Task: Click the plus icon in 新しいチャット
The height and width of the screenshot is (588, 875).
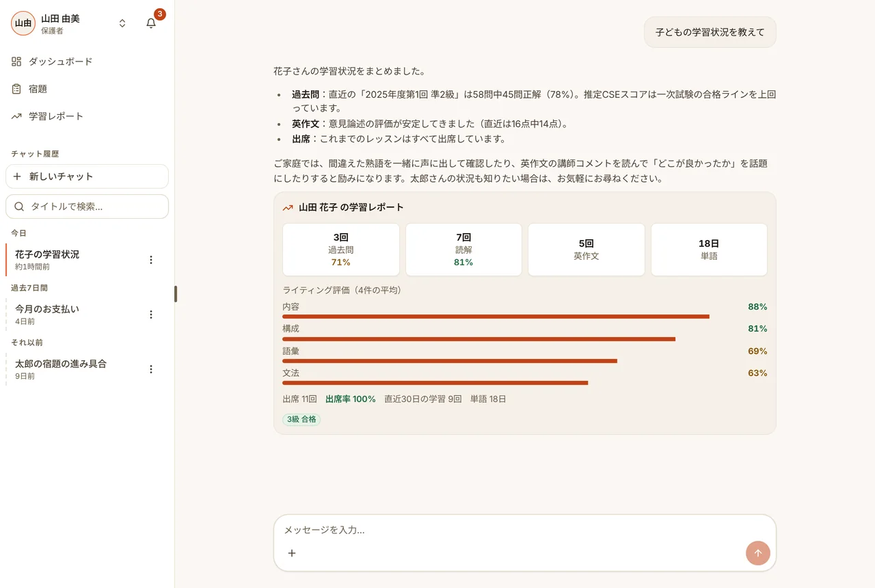Action: [18, 176]
